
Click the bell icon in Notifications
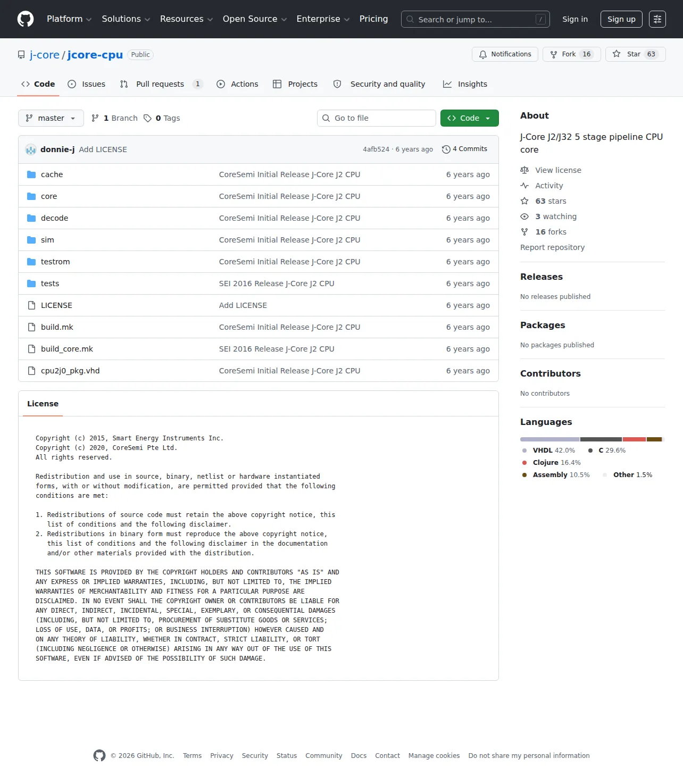483,54
